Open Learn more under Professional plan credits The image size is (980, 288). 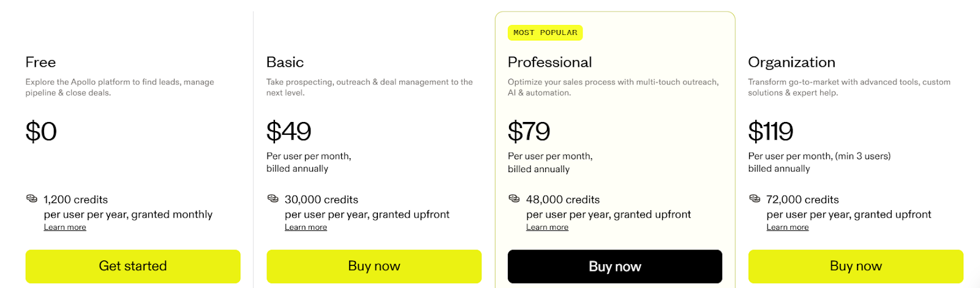coord(547,227)
